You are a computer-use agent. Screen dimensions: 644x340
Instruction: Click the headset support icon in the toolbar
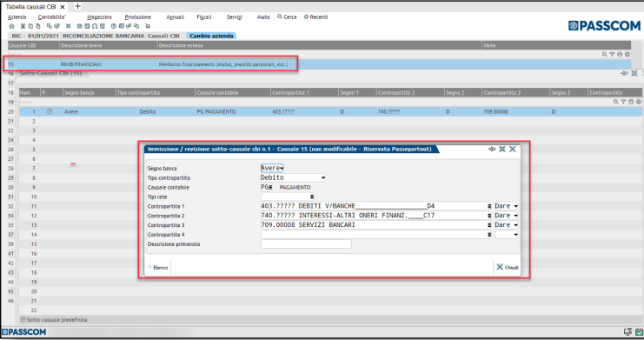tap(95, 26)
